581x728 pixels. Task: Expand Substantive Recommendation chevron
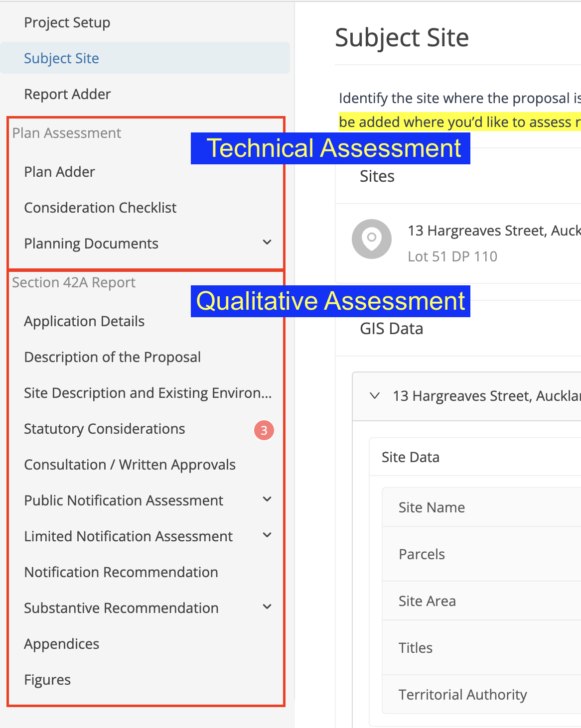pyautogui.click(x=267, y=607)
